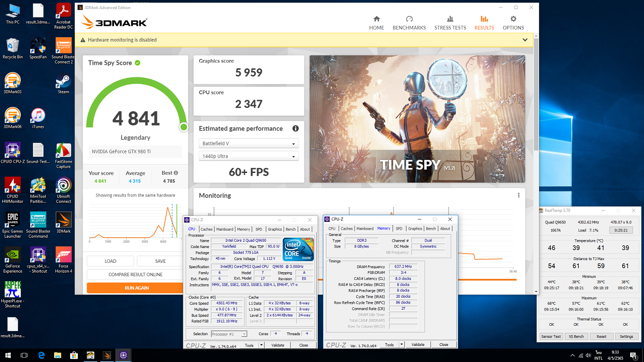Open the STRESS TESTS section
The width and height of the screenshot is (644, 362).
tap(450, 23)
